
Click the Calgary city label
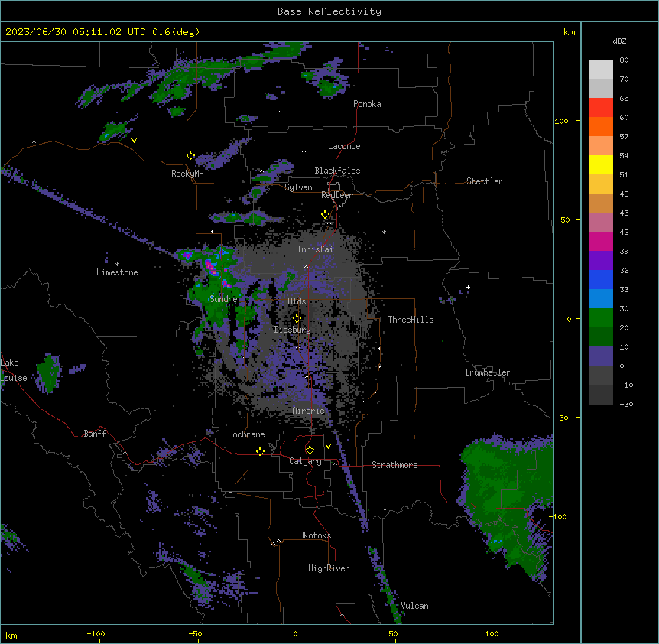pos(305,461)
